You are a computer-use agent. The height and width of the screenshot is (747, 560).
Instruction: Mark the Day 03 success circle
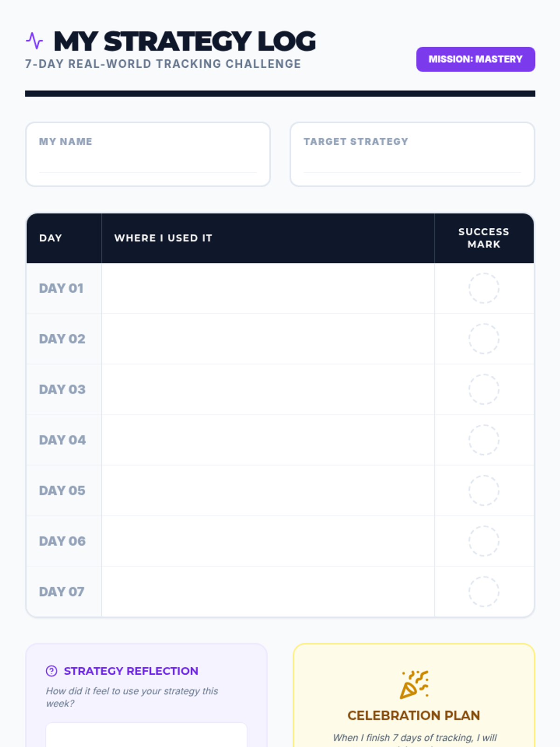click(x=484, y=389)
